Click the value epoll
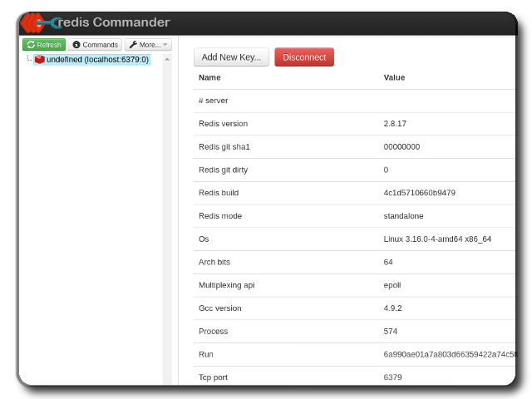 click(x=392, y=285)
